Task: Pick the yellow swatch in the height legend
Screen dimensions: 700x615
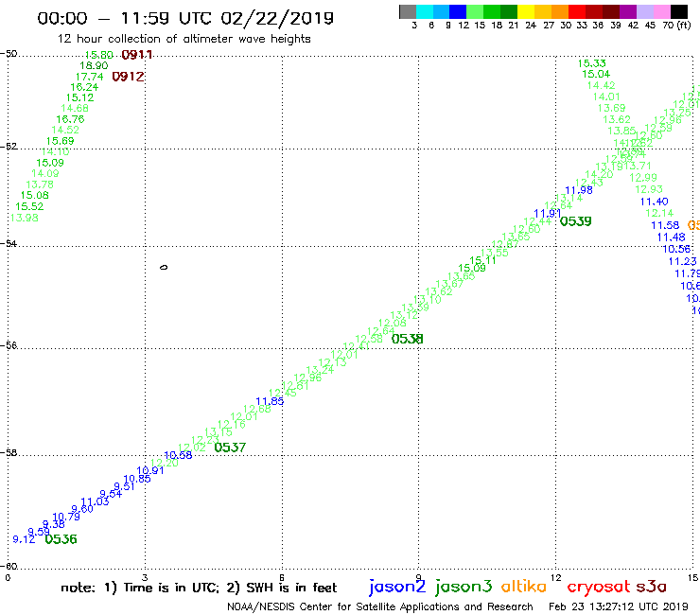Action: (526, 11)
